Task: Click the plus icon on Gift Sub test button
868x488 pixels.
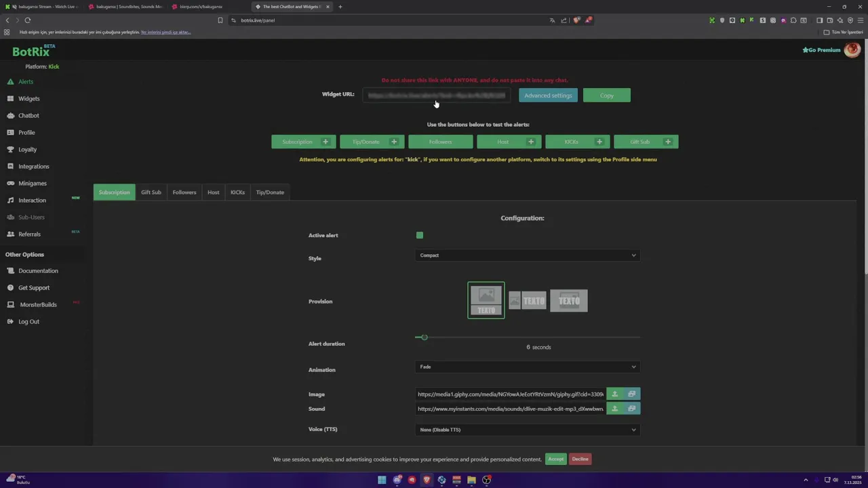Action: click(668, 142)
